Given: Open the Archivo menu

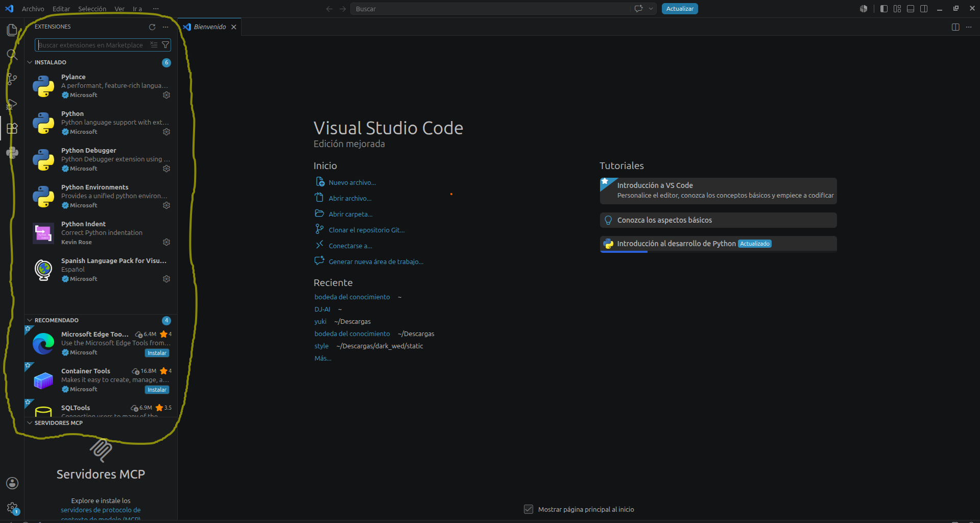Looking at the screenshot, I should click(33, 9).
